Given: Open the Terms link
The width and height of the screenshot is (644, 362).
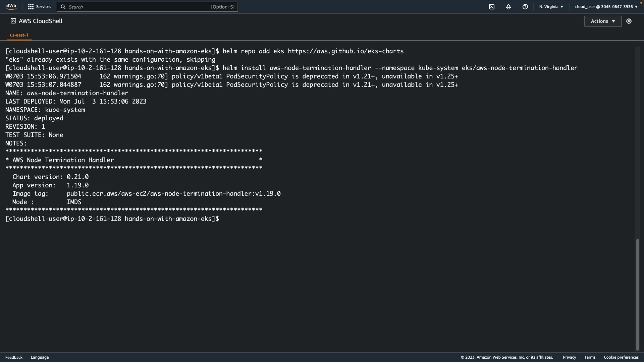Looking at the screenshot, I should click(x=590, y=357).
